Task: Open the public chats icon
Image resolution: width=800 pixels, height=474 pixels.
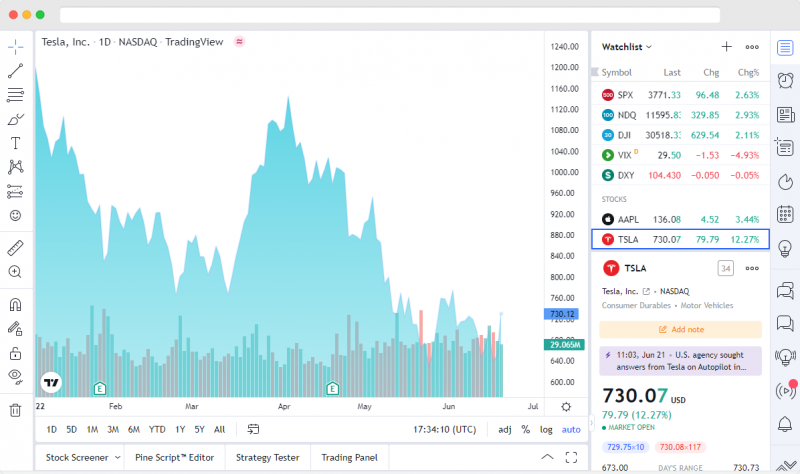Action: tap(785, 291)
